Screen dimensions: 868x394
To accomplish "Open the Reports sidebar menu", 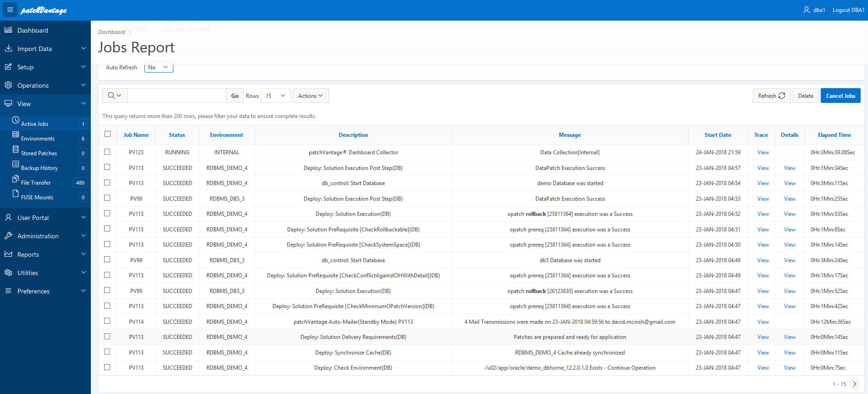I will click(28, 254).
